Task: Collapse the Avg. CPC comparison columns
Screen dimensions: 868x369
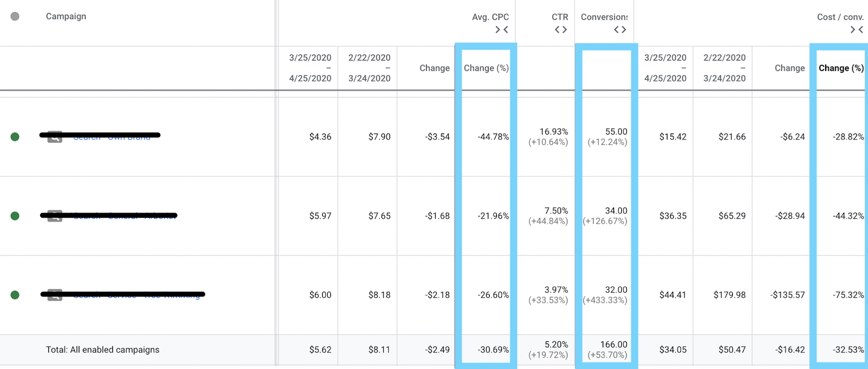Action: click(x=501, y=30)
